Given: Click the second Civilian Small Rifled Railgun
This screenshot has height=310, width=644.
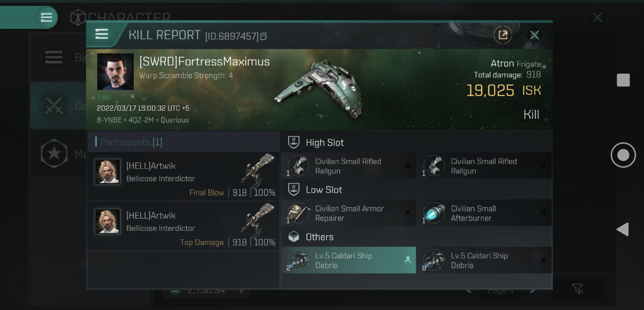Looking at the screenshot, I should 484,166.
